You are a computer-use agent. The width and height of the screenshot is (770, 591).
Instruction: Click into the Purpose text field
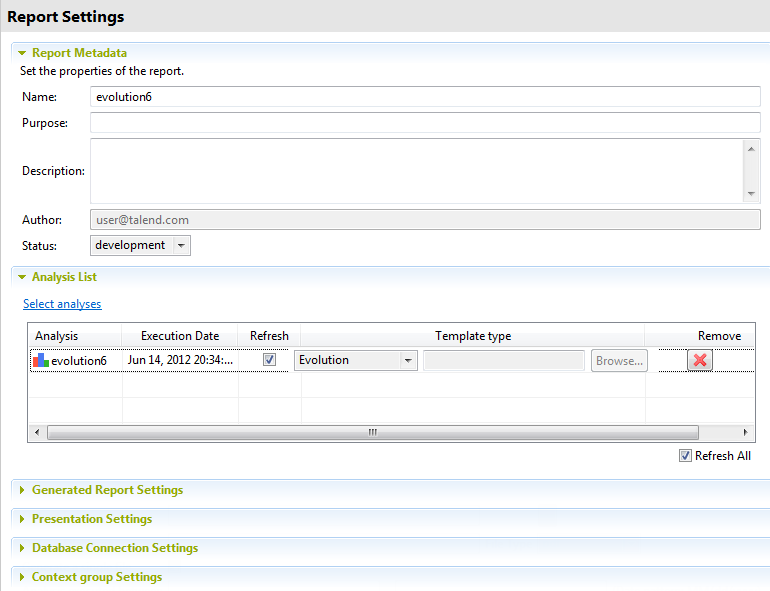pos(425,123)
